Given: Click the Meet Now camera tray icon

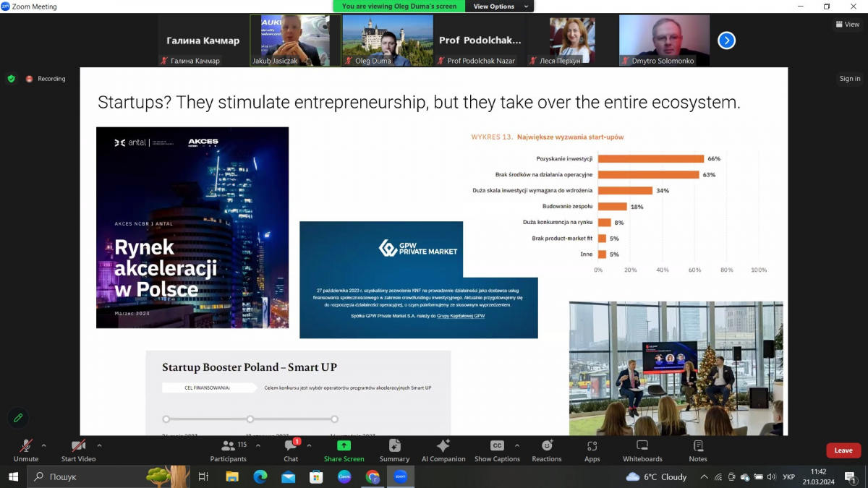Looking at the screenshot, I should 731,476.
